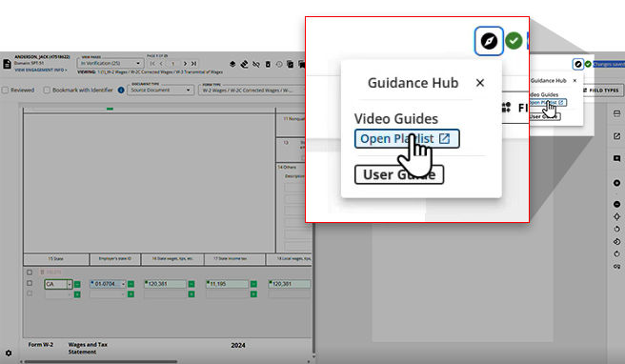Click the clipboard check icon in the toolbar

pyautogui.click(x=291, y=64)
